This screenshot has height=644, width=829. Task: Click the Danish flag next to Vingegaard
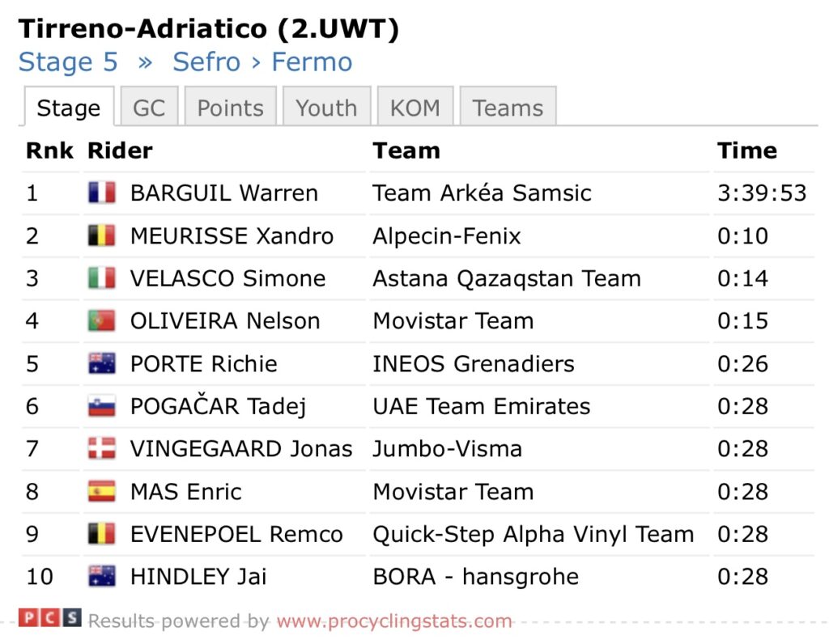click(101, 449)
